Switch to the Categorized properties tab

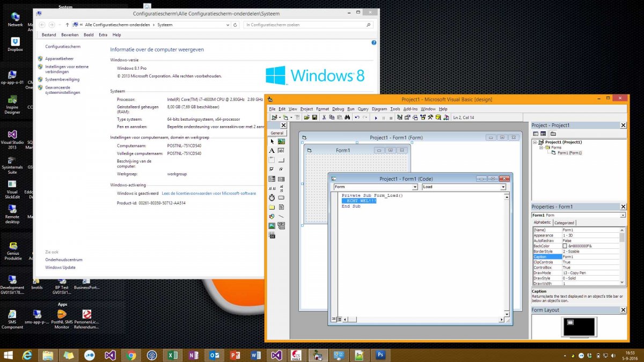pyautogui.click(x=564, y=223)
